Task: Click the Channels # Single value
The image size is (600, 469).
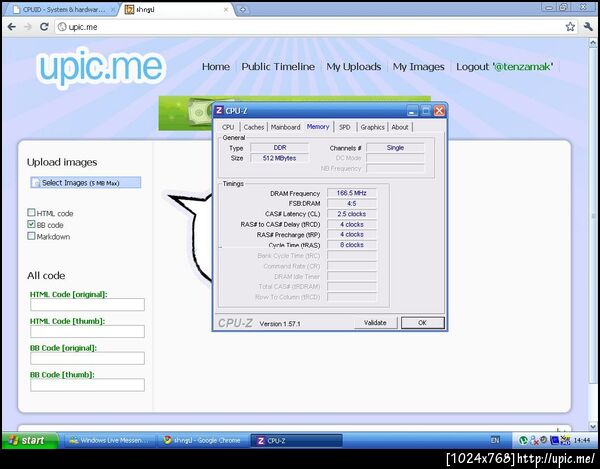Action: tap(395, 148)
